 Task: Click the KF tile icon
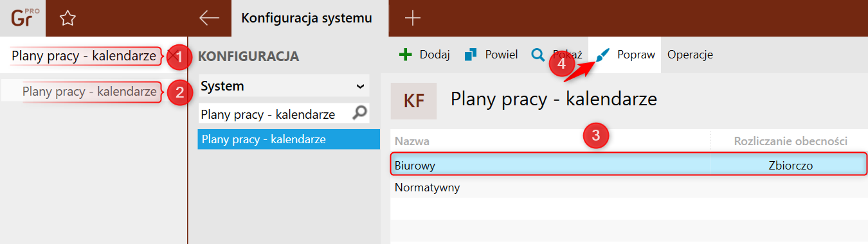pos(413,101)
